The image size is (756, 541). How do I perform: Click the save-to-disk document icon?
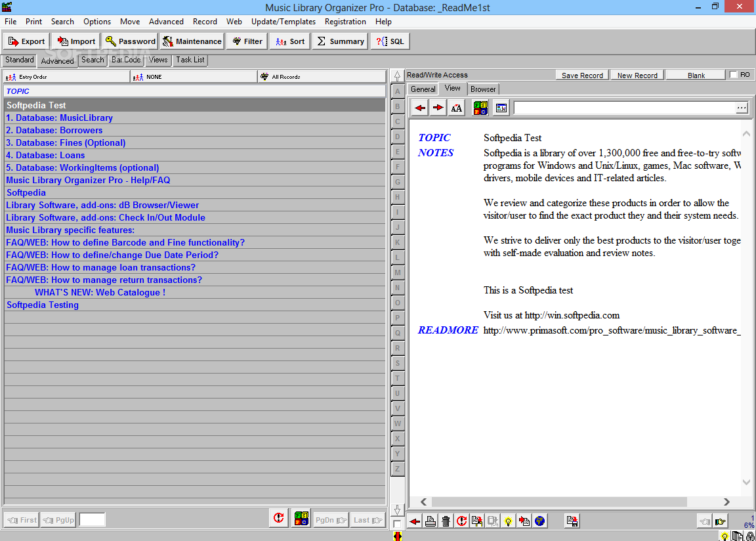572,521
